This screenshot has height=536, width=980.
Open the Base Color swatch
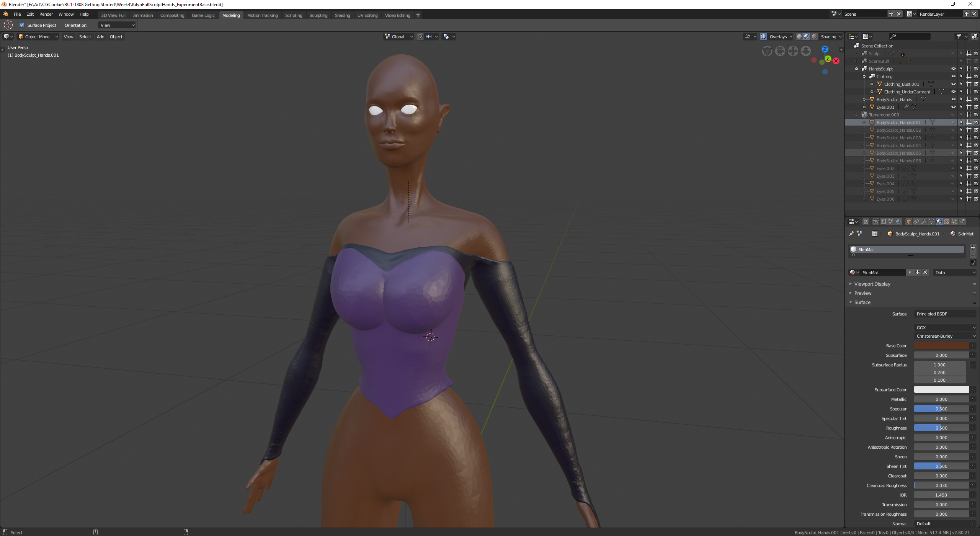941,345
